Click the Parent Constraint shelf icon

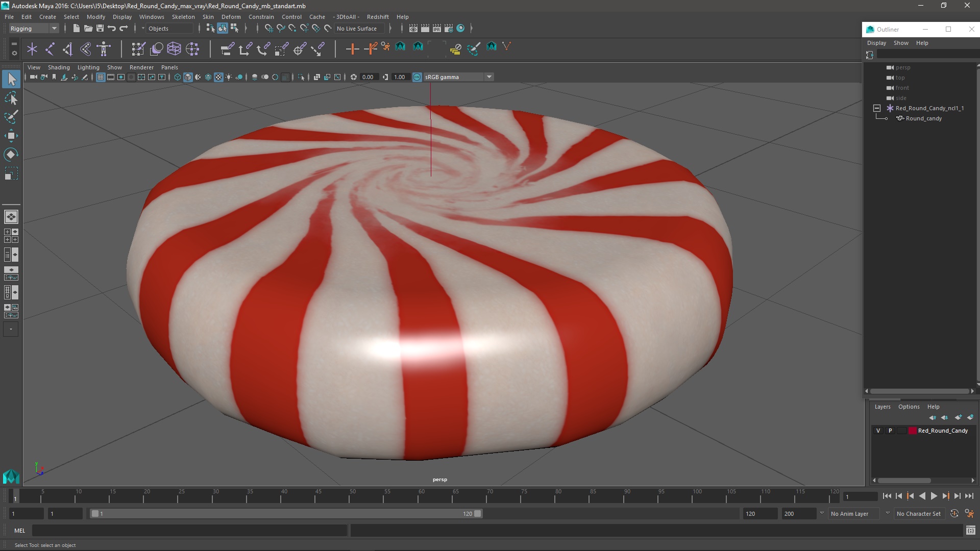click(227, 49)
